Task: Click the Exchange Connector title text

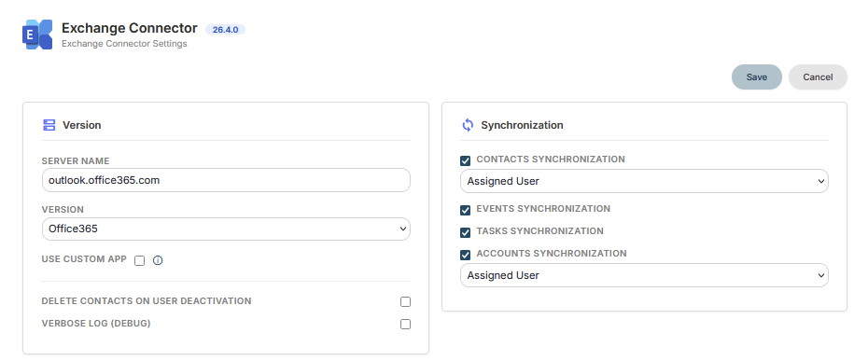Action: click(x=130, y=28)
